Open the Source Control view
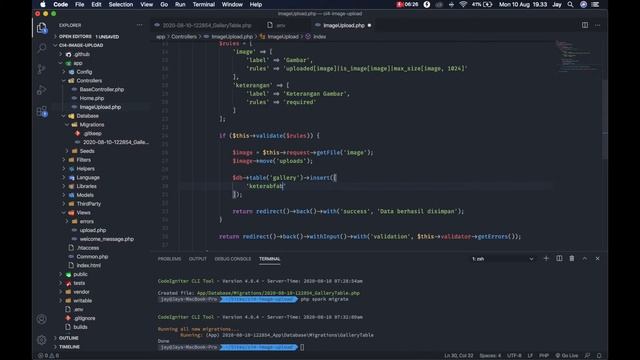The image size is (640, 360). (x=42, y=69)
